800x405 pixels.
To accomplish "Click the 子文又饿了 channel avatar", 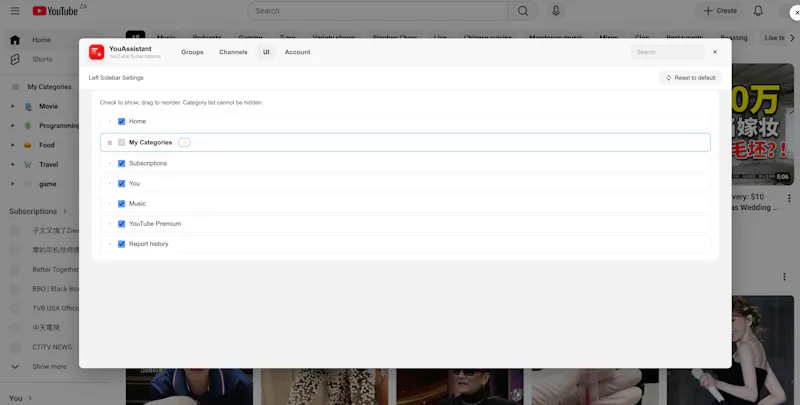I will pos(15,231).
